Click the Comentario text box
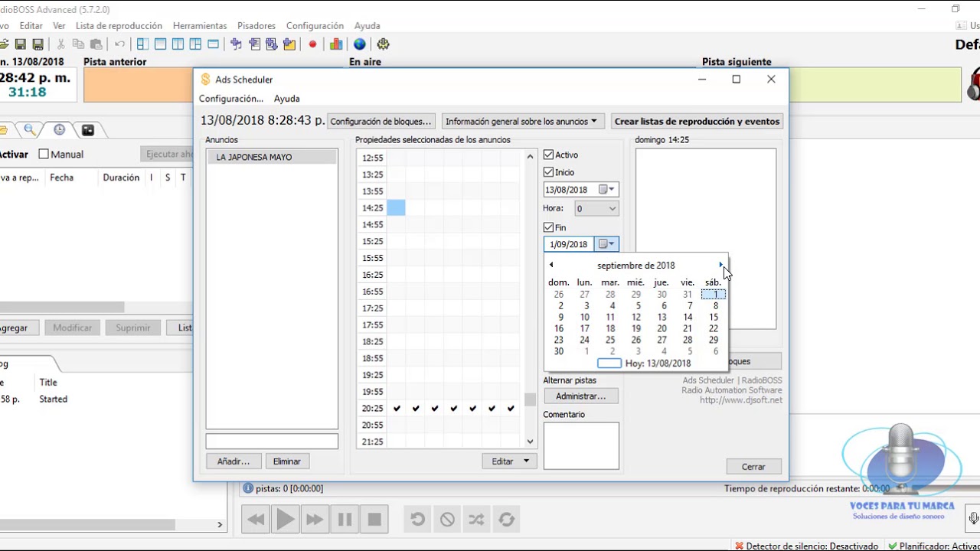This screenshot has width=980, height=551. point(581,445)
